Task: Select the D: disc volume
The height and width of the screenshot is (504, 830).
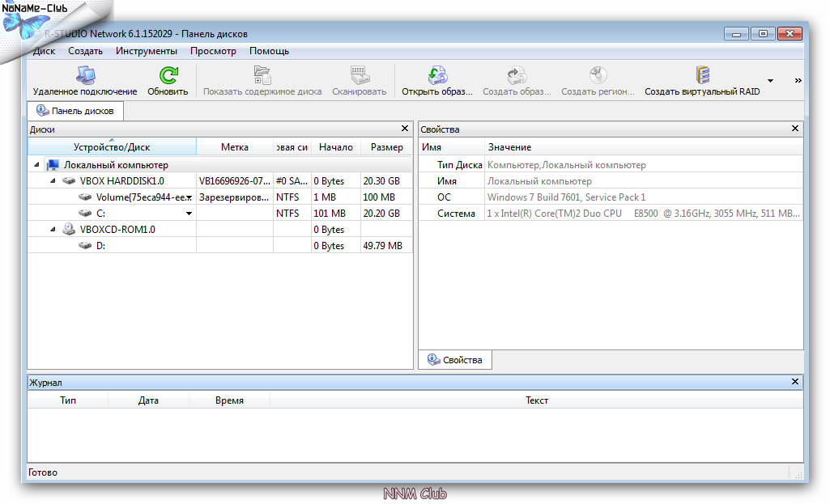Action: click(100, 246)
